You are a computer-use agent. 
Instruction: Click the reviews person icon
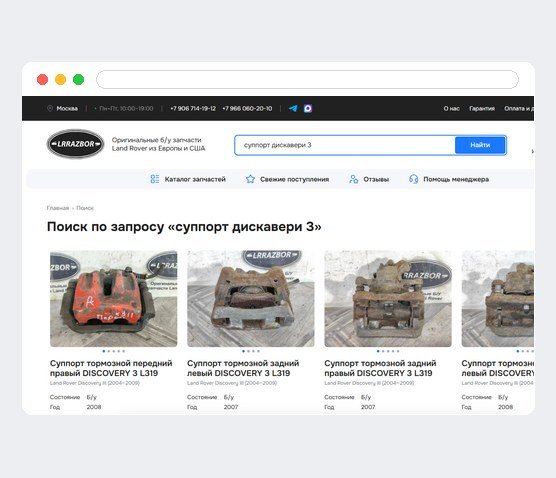[x=354, y=179]
